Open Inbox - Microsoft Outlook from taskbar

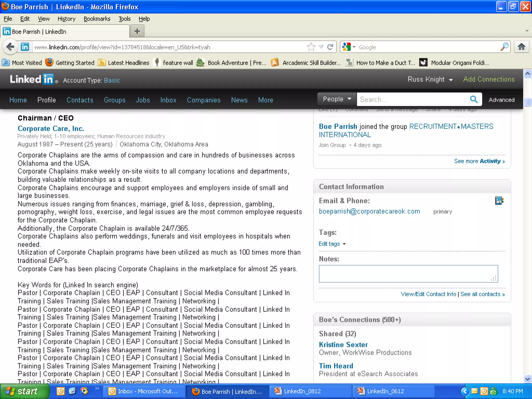click(x=144, y=391)
